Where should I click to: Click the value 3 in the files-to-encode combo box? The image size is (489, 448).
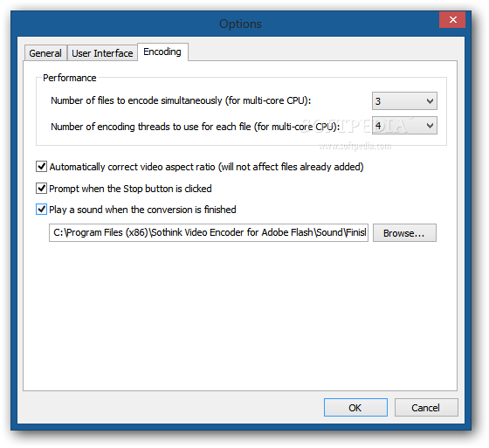point(378,101)
